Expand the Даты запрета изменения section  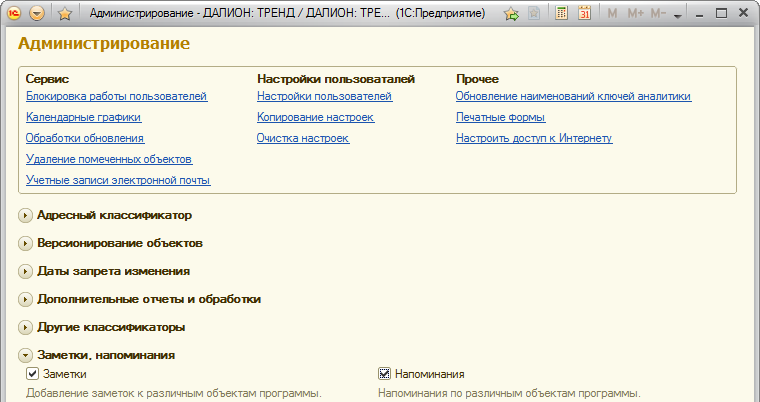click(25, 272)
